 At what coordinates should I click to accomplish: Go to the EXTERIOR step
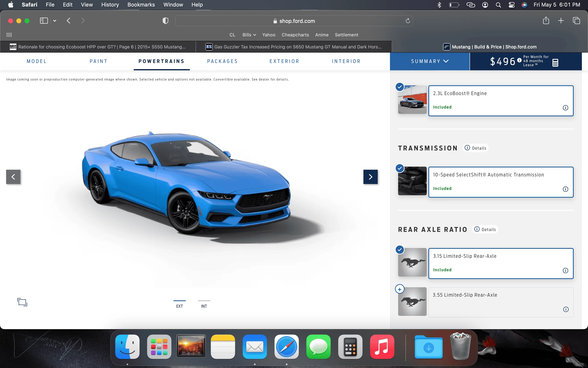click(x=284, y=61)
